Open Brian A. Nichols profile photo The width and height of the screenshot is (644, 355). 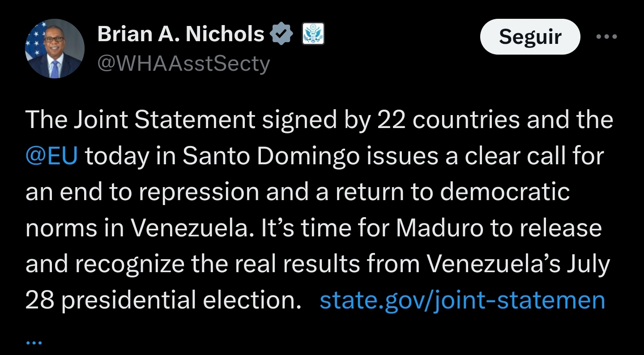55,49
